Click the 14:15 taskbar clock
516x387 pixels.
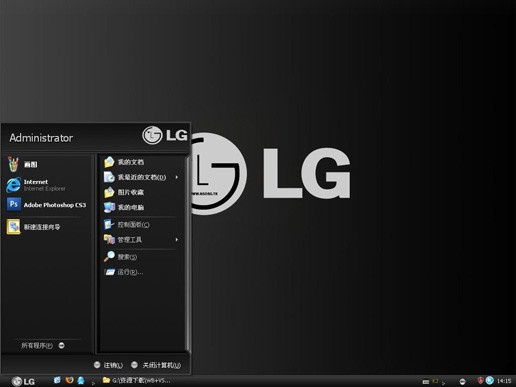[x=504, y=381]
